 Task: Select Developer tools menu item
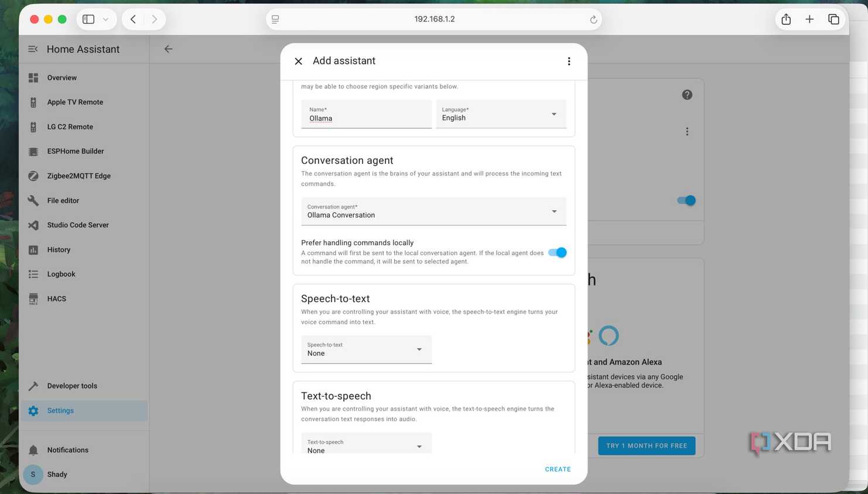click(72, 386)
